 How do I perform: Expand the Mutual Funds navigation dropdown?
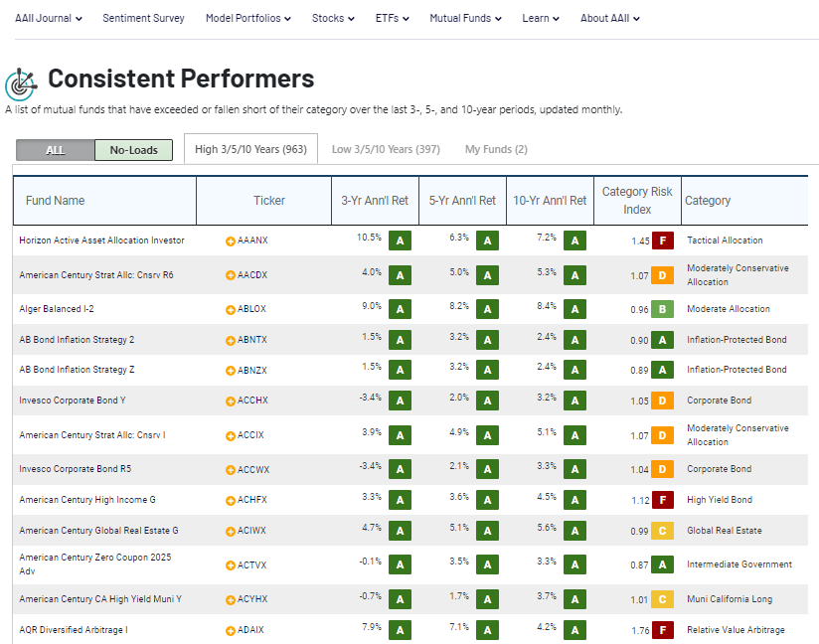[x=465, y=17]
